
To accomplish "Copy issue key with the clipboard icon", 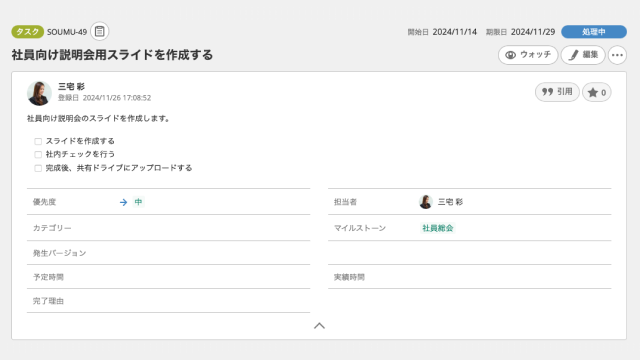I will pyautogui.click(x=99, y=31).
